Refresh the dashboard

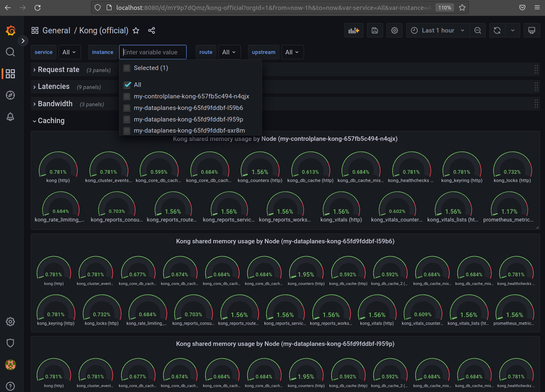pyautogui.click(x=497, y=30)
